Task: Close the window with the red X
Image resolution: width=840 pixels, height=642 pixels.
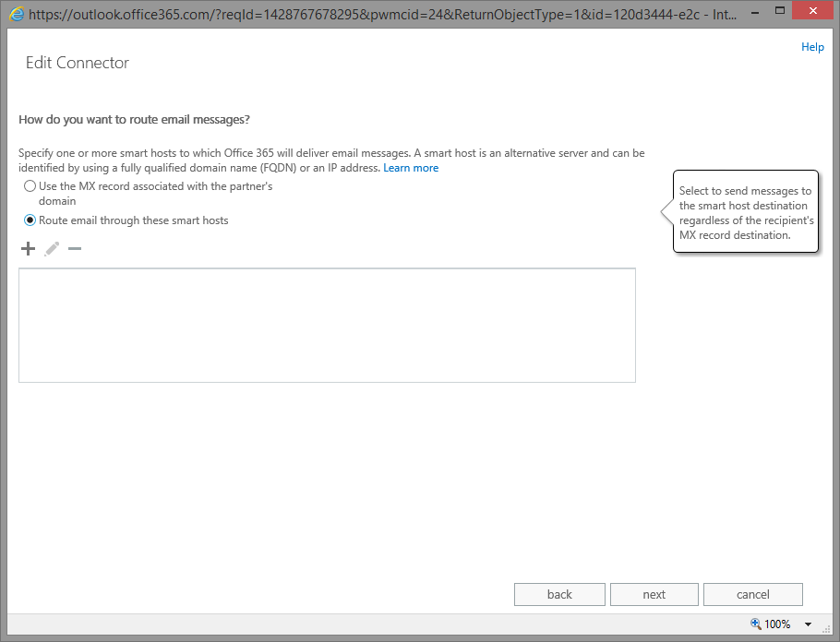Action: tap(809, 13)
